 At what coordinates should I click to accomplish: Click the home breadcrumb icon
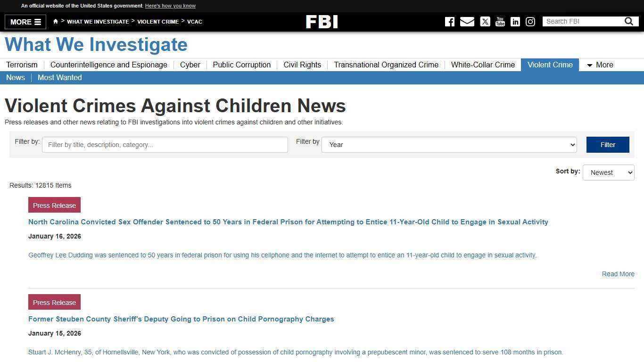coord(56,21)
